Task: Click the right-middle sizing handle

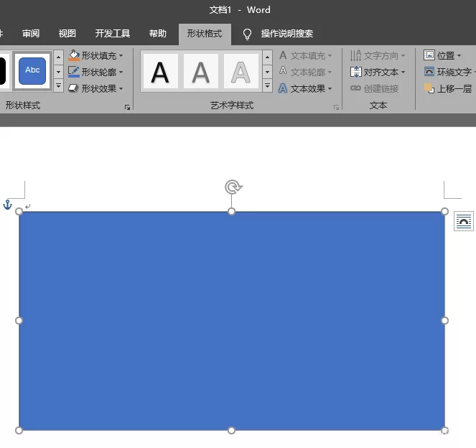Action: (x=444, y=320)
